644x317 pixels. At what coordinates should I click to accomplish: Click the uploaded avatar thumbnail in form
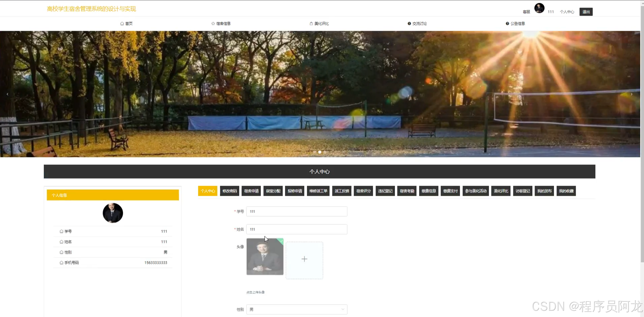(265, 257)
